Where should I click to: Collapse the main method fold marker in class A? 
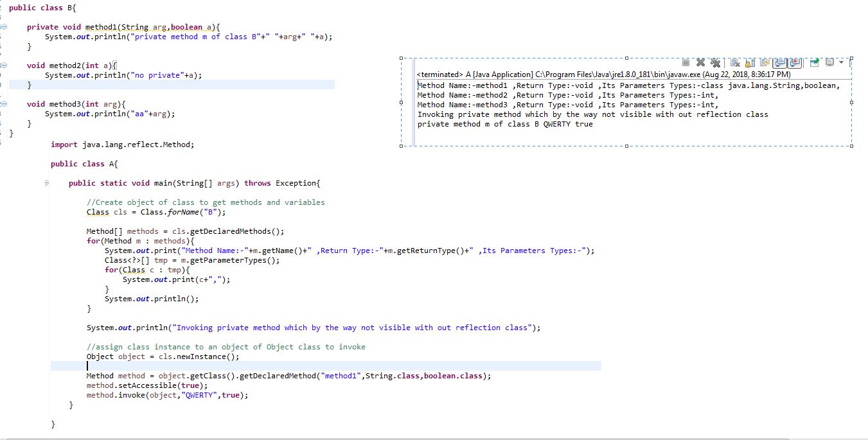click(x=47, y=183)
